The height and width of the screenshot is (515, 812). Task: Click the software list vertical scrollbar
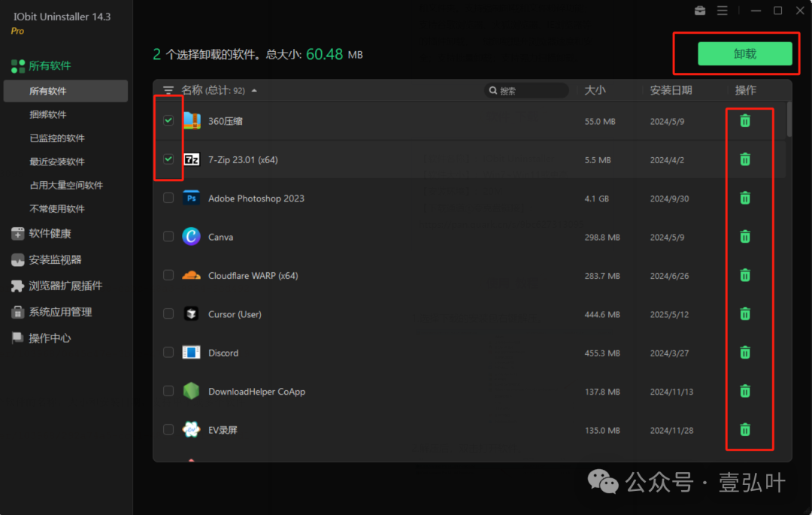tap(789, 120)
